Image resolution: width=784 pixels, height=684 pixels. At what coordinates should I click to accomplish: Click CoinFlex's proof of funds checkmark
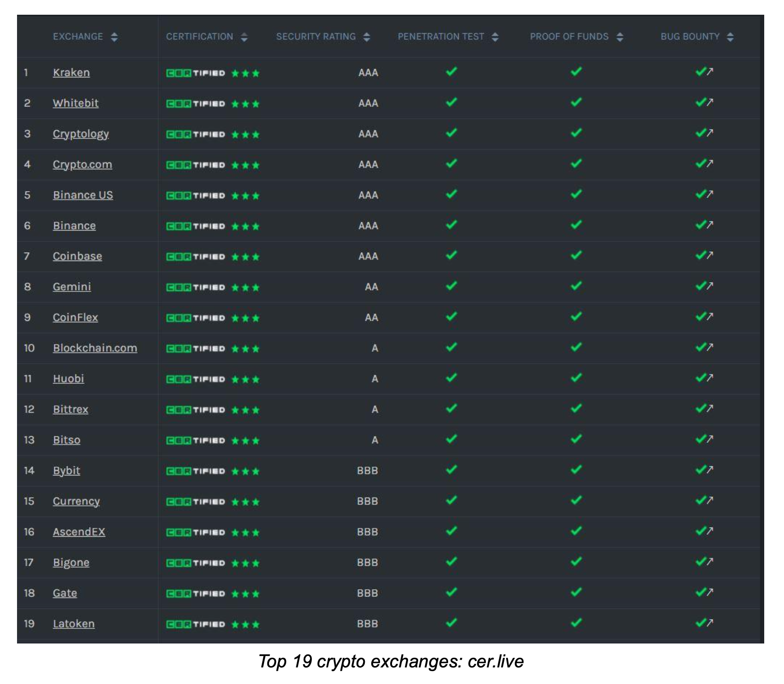576,316
